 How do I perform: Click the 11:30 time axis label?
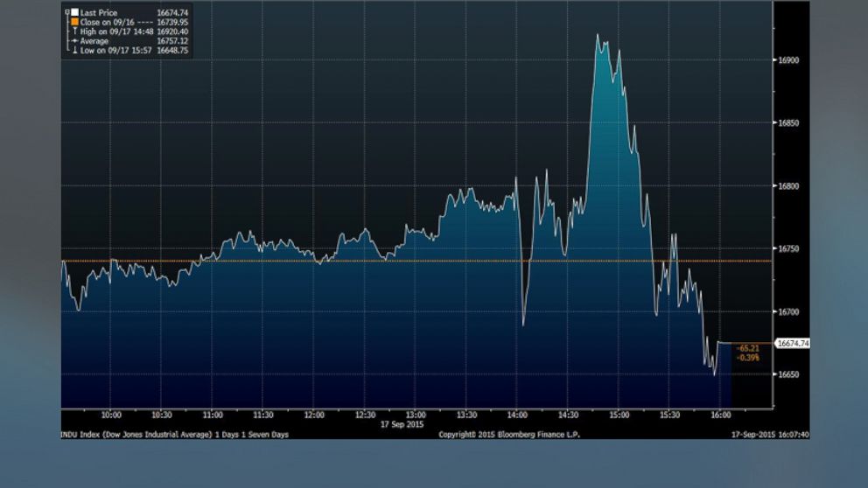click(x=263, y=415)
